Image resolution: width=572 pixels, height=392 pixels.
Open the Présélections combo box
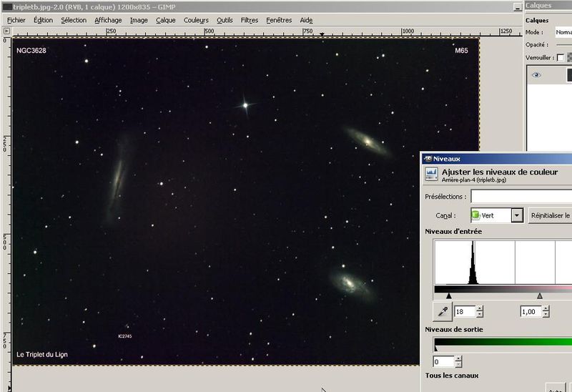(521, 196)
